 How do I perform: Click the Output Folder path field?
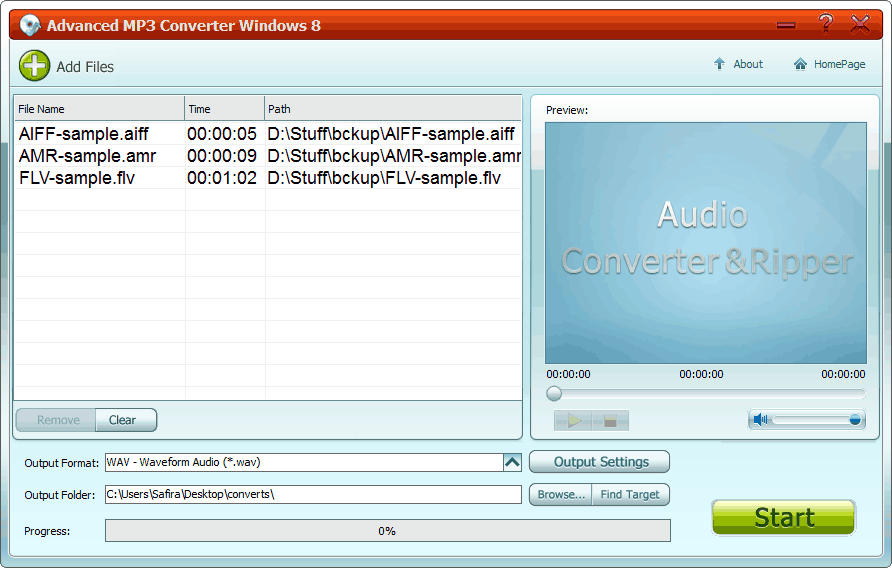click(x=313, y=495)
